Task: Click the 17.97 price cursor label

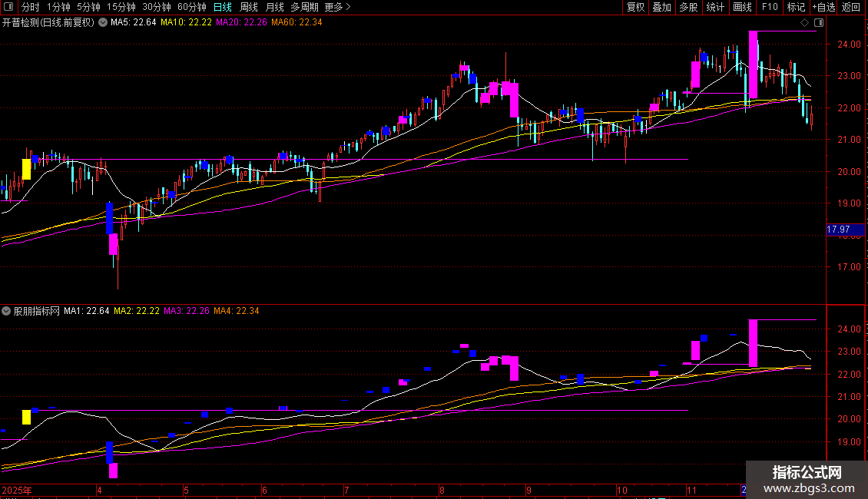Action: point(845,229)
